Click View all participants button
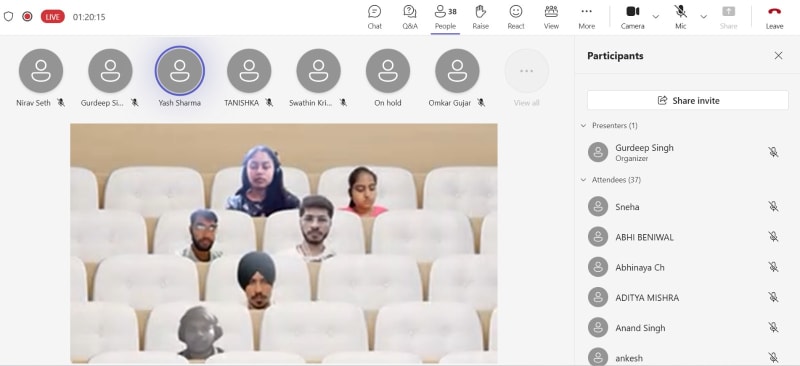This screenshot has height=366, width=800. [x=527, y=71]
